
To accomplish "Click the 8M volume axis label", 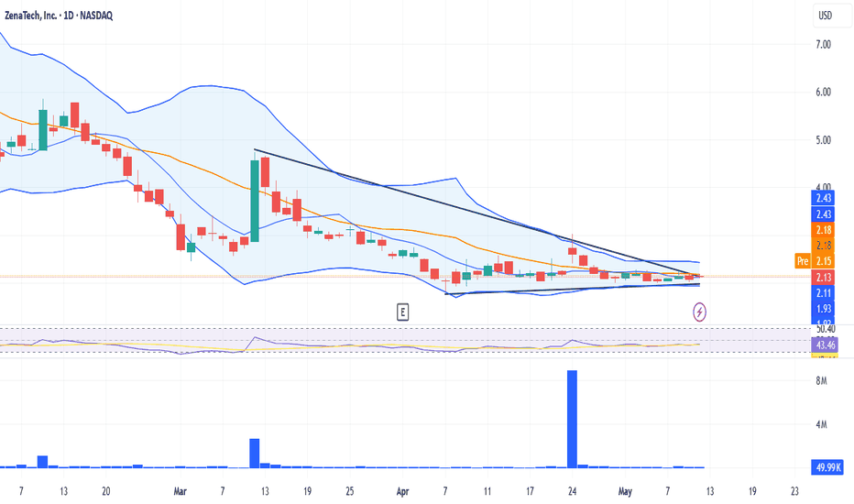I will pos(821,381).
